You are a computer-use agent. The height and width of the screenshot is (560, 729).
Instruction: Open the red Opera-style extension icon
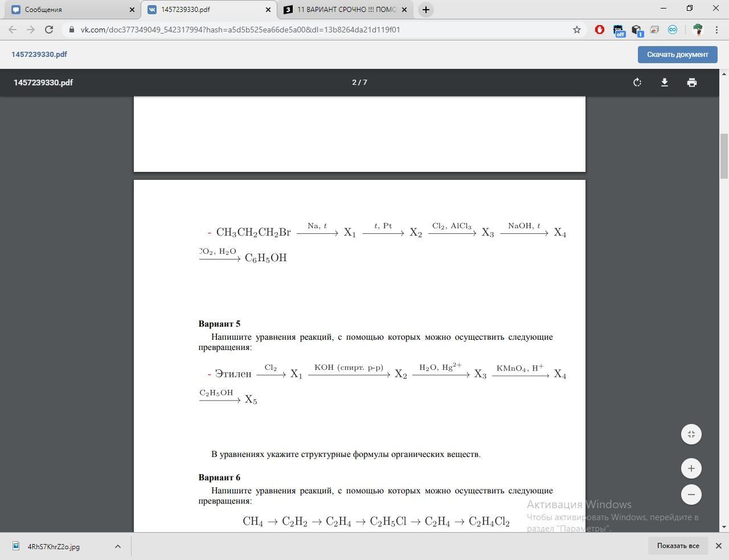tap(600, 30)
